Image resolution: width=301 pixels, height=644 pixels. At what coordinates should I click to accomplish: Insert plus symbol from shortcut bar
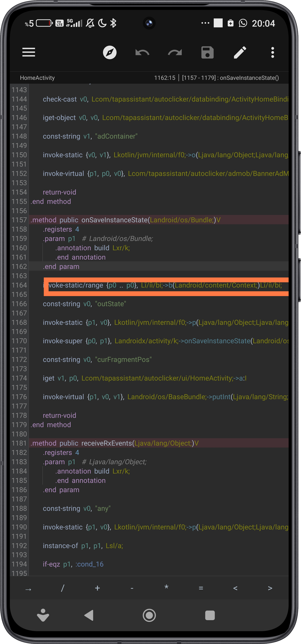pyautogui.click(x=97, y=588)
